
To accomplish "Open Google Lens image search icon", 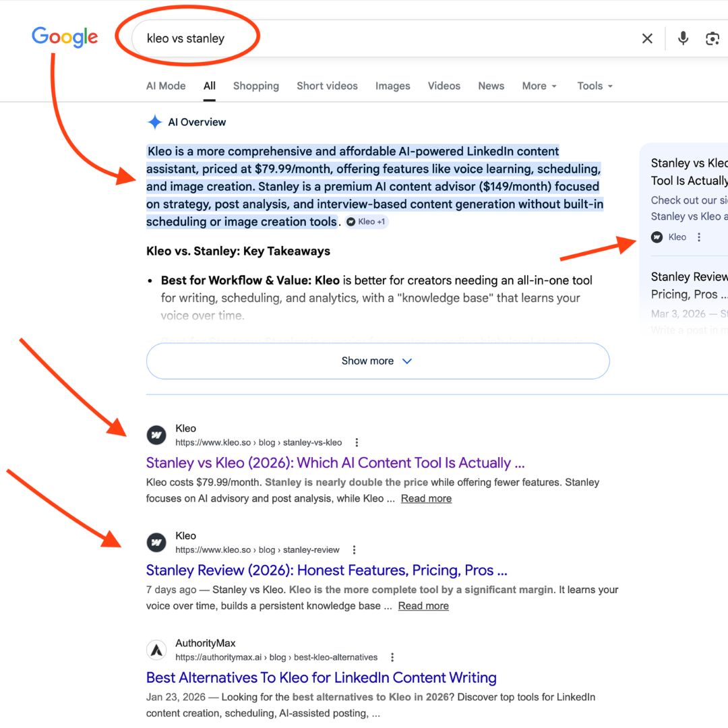I will [712, 38].
